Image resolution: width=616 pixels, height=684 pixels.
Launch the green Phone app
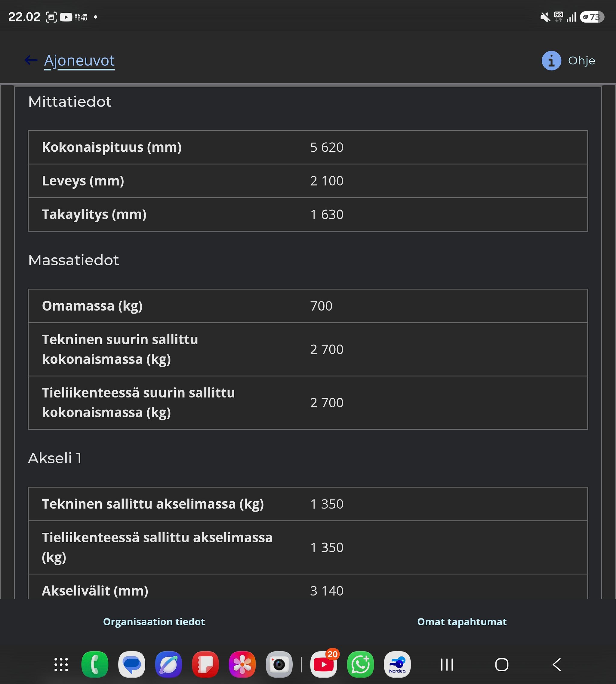tap(95, 664)
